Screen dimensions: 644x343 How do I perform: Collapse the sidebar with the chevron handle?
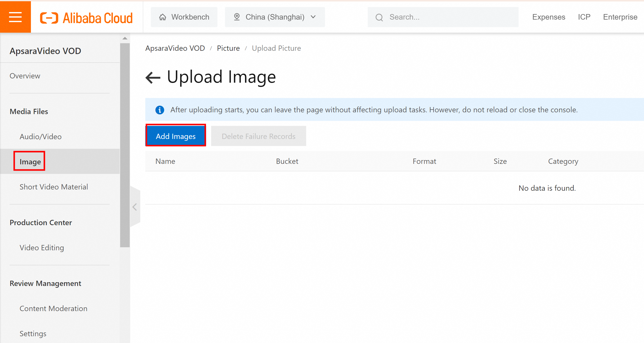pyautogui.click(x=135, y=207)
